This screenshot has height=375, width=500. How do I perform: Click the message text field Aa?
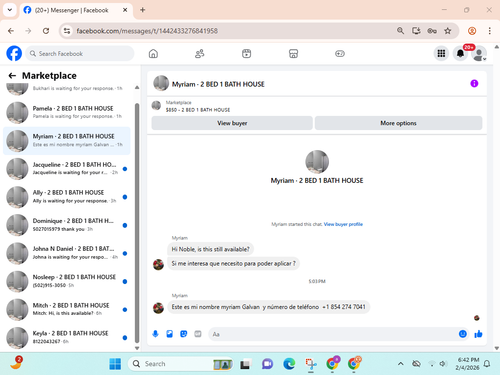333,334
